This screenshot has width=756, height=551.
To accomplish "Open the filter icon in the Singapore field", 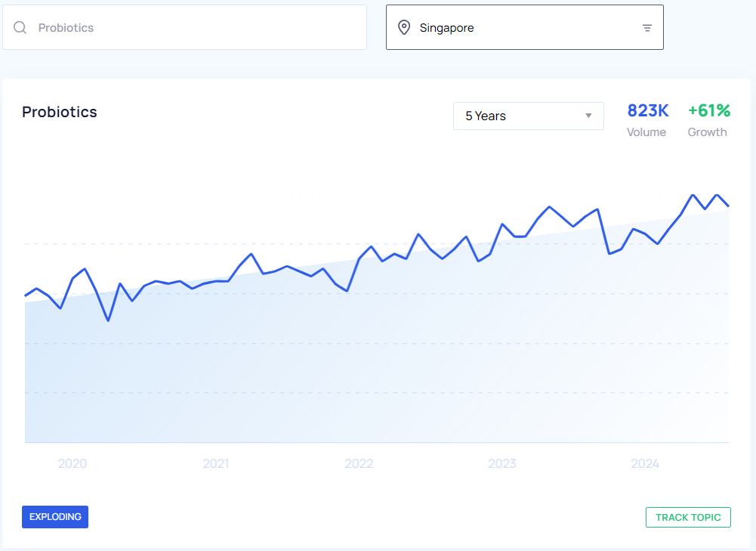I will tap(647, 28).
